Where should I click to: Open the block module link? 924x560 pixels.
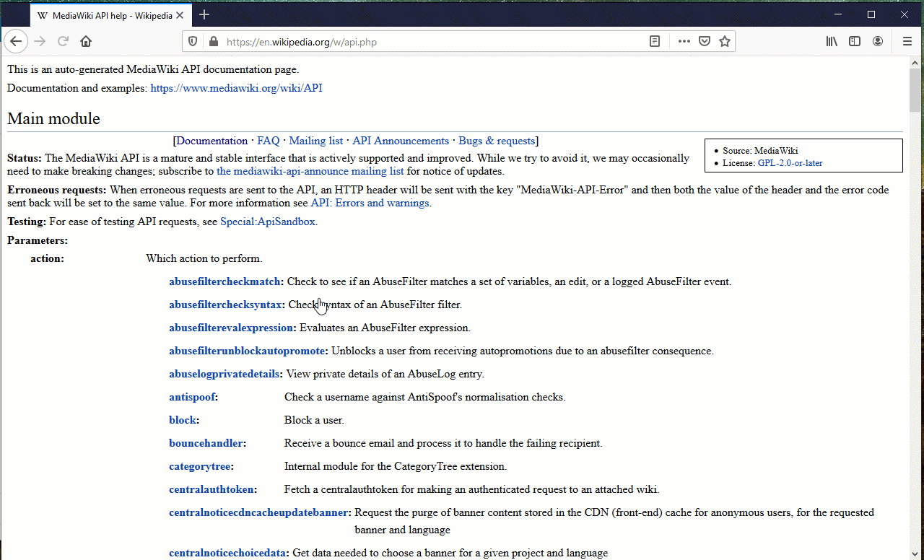coord(183,420)
